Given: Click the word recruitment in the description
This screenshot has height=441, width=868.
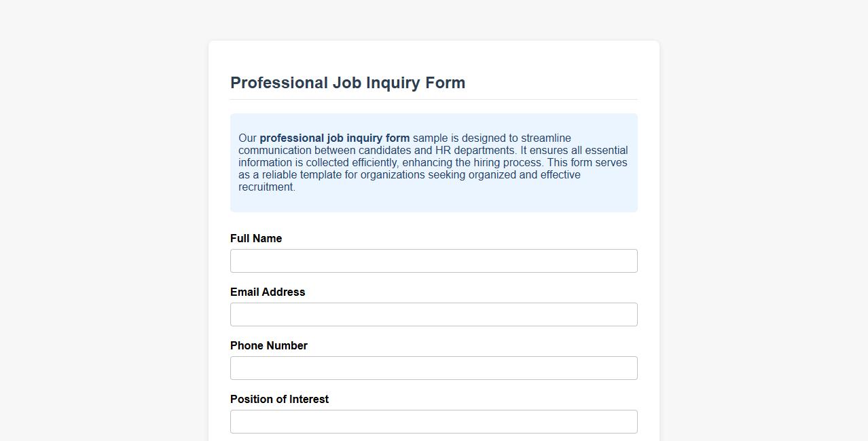Looking at the screenshot, I should click(266, 187).
